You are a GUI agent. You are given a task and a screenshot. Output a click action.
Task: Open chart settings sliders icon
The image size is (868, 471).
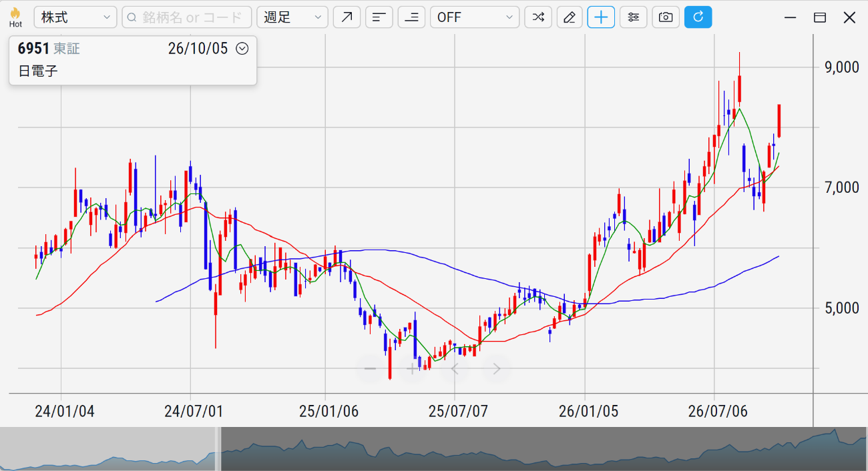pyautogui.click(x=634, y=17)
